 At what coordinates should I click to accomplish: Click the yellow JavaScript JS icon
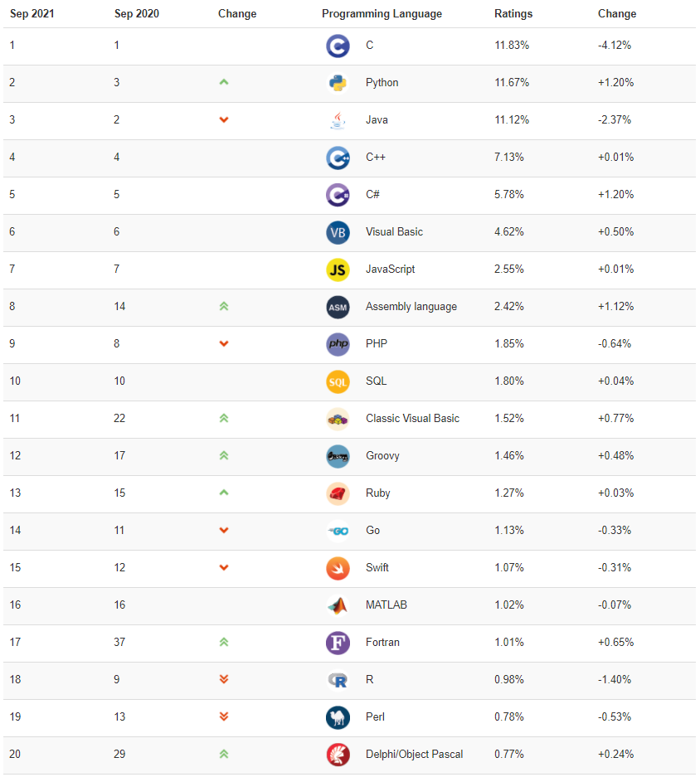[338, 270]
